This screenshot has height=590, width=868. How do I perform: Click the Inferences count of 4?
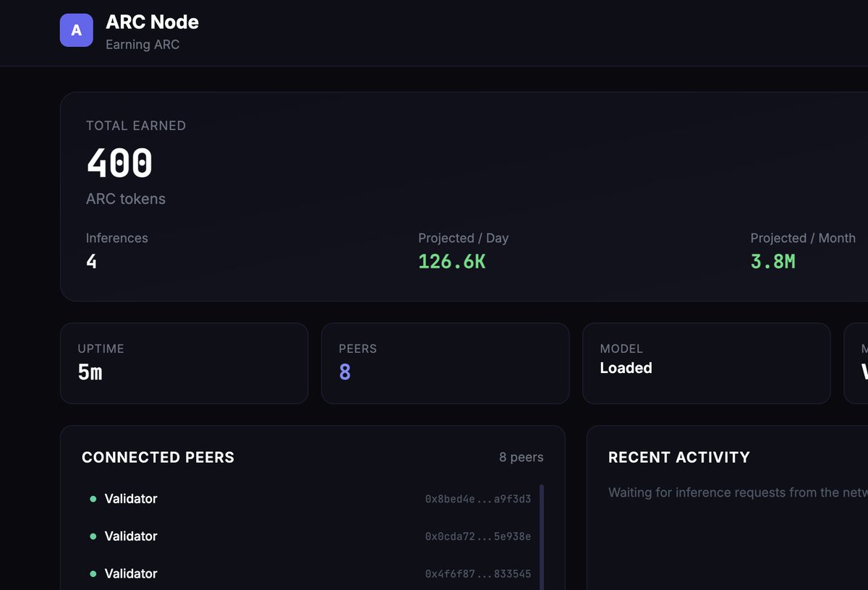point(91,261)
